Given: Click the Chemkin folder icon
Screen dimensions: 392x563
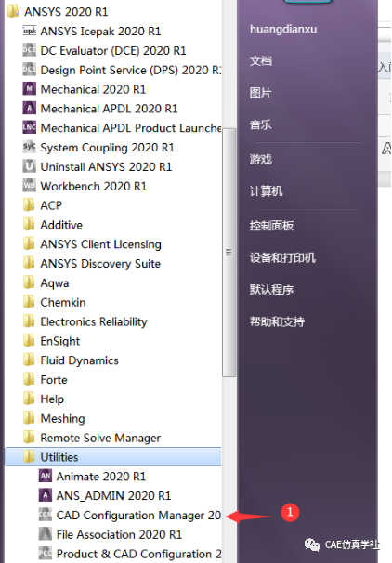Looking at the screenshot, I should click(29, 302).
